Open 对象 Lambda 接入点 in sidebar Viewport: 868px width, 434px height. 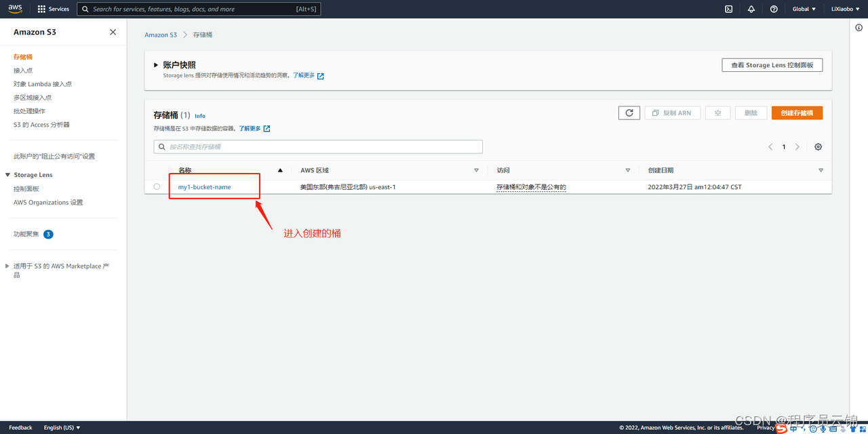click(x=43, y=84)
